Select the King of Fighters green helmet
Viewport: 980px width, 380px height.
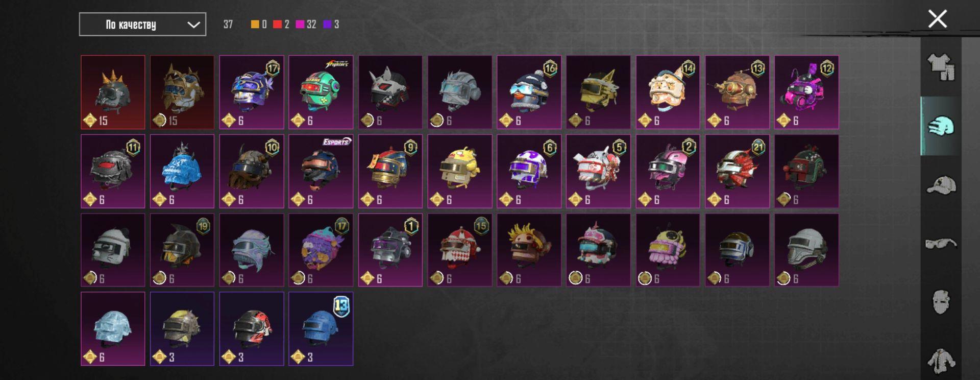(x=321, y=92)
